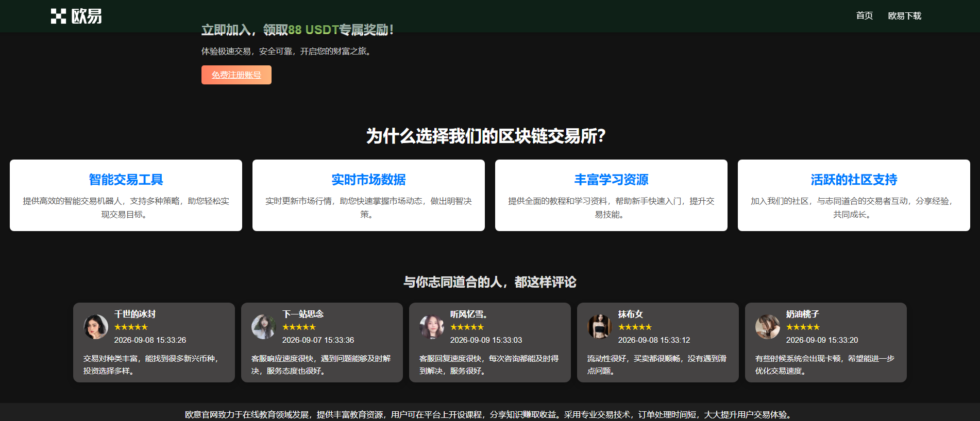Click the star rating under 抹布女

pyautogui.click(x=635, y=327)
